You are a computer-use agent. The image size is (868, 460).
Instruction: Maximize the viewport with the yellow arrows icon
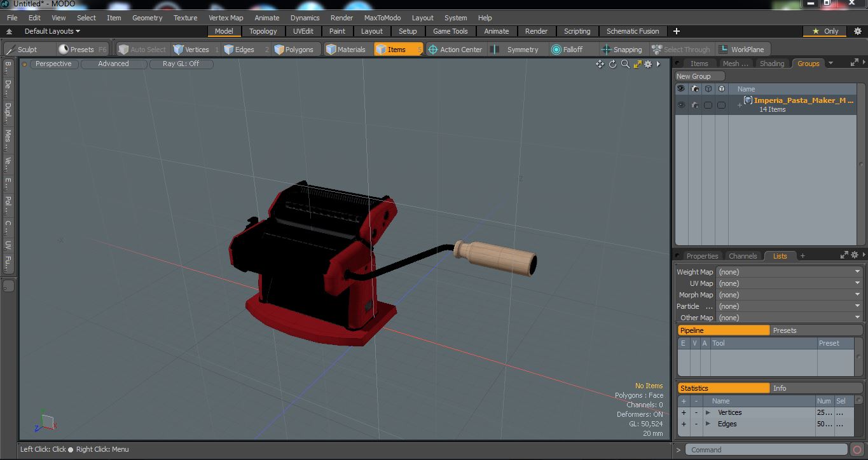(x=637, y=64)
